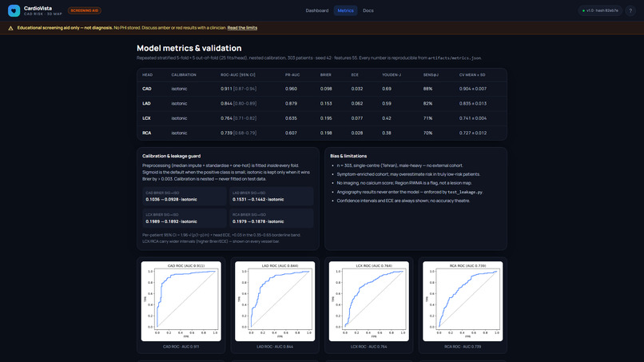Screen dimensions: 644x362
Task: Click the "Confidence intervals and ECE" bullet
Action: pyautogui.click(x=403, y=201)
